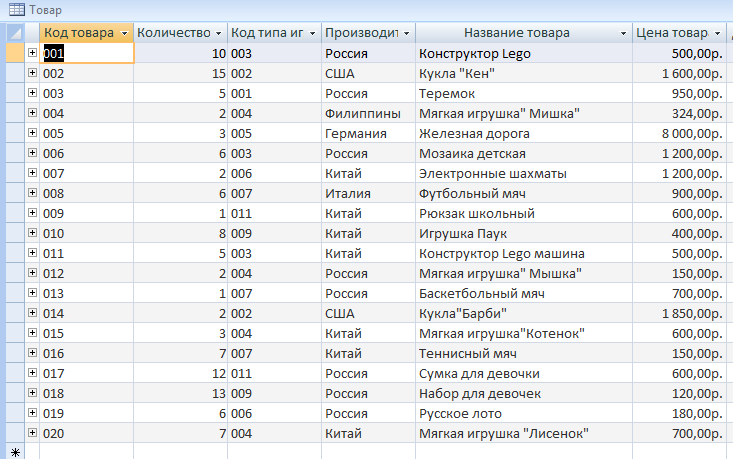
Task: Expand the plus icon for record 014
Action: [32, 313]
